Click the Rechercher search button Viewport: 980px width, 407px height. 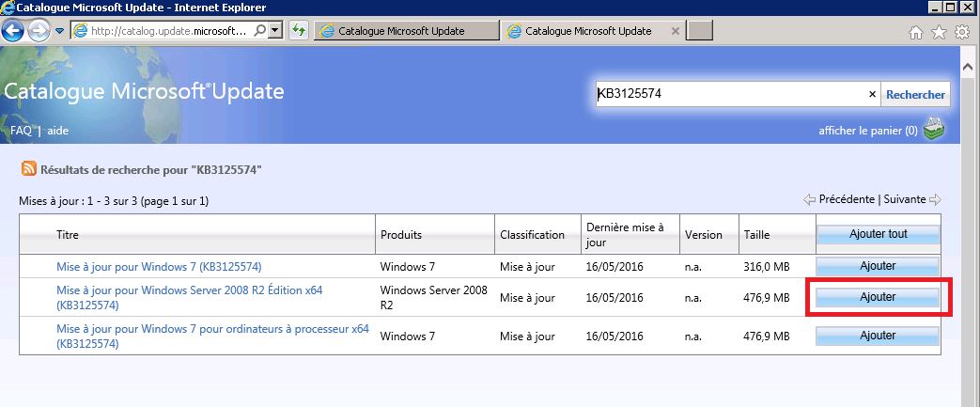click(x=915, y=94)
